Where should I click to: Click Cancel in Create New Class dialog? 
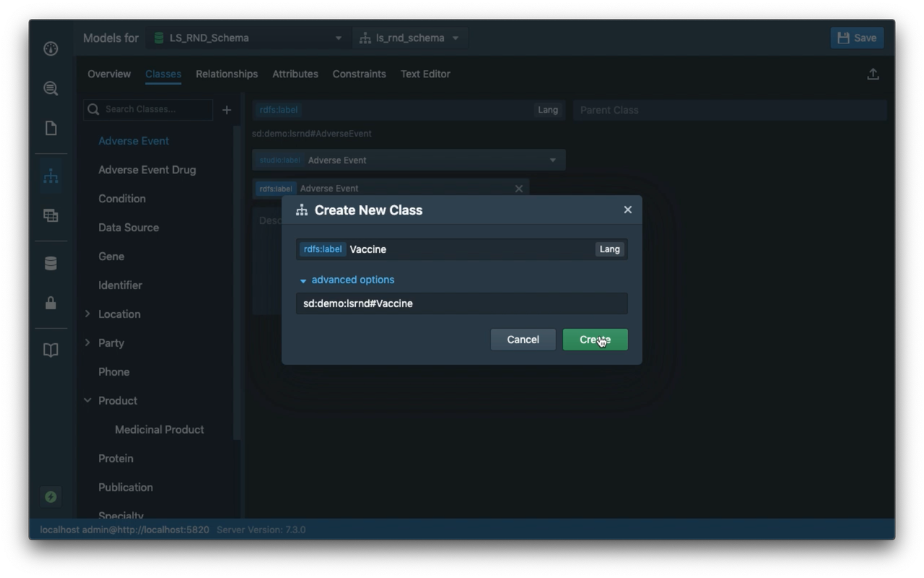[523, 340]
